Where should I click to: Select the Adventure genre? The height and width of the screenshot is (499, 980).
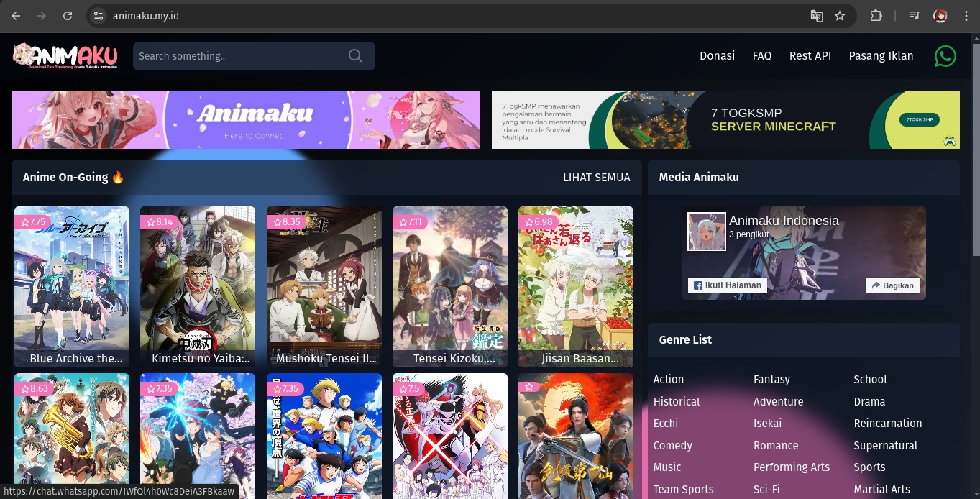coord(778,402)
